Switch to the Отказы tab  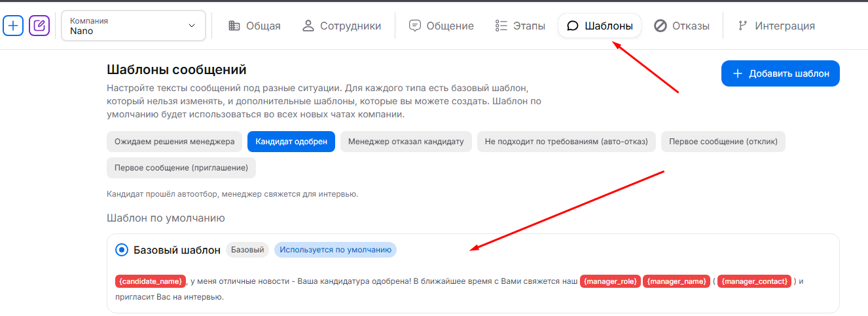coord(681,26)
